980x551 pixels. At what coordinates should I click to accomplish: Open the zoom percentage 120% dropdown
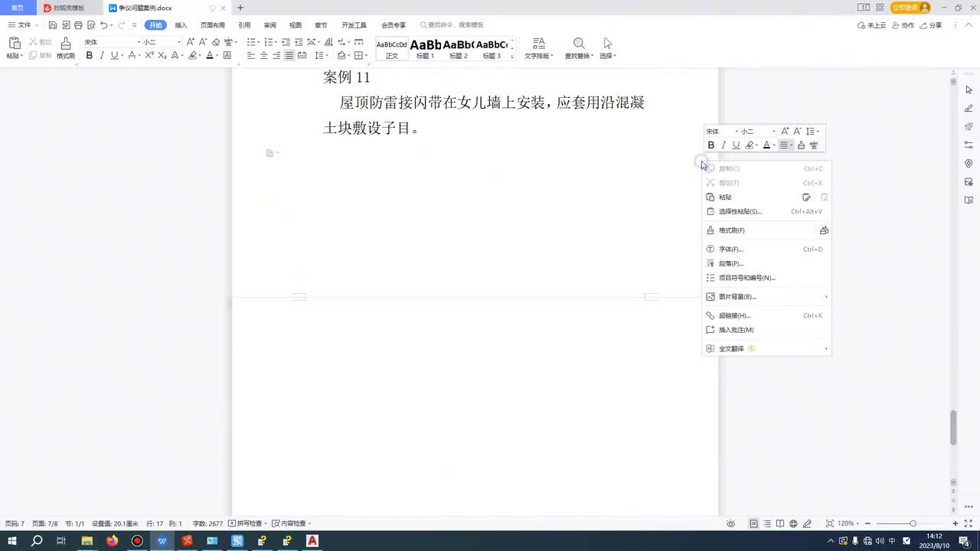(848, 523)
